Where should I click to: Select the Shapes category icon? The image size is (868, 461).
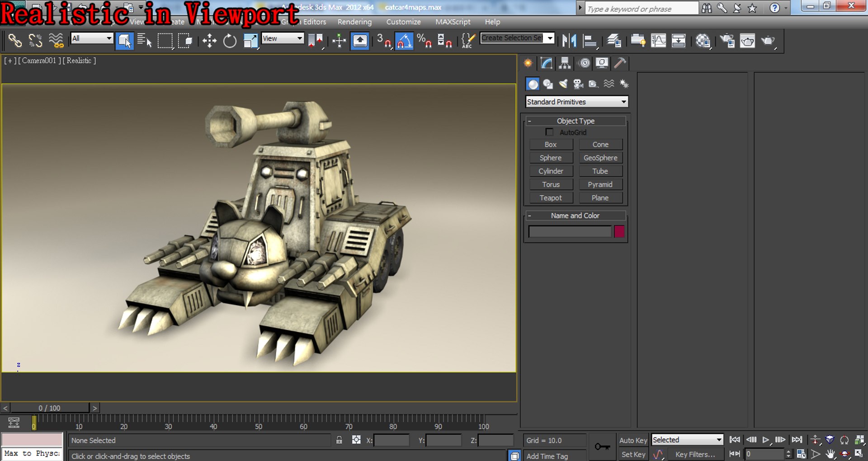(x=548, y=84)
